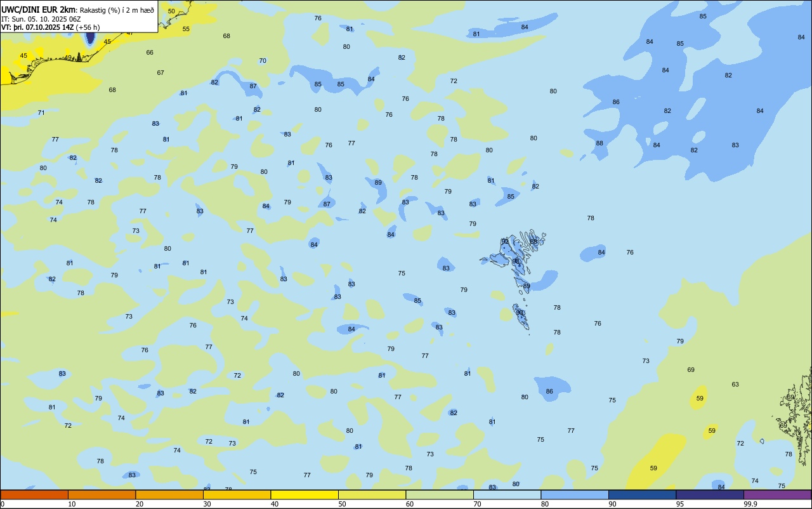The height and width of the screenshot is (509, 812).
Task: Click the 95 legend tick label
Action: pos(680,504)
